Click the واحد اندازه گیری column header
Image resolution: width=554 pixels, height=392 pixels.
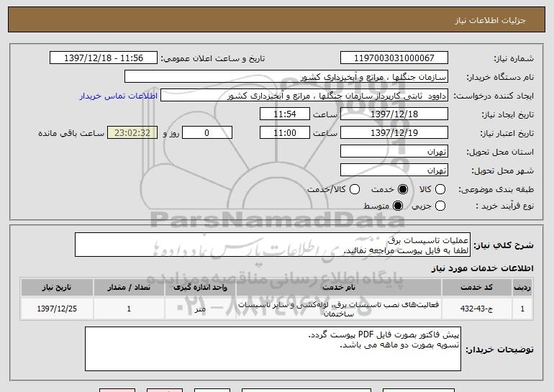point(200,288)
